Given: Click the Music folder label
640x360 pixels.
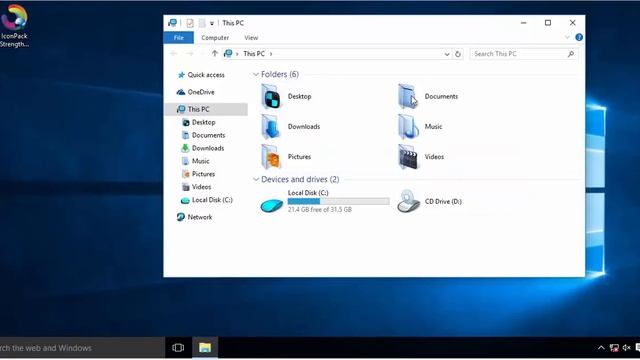Looking at the screenshot, I should pos(433,127).
